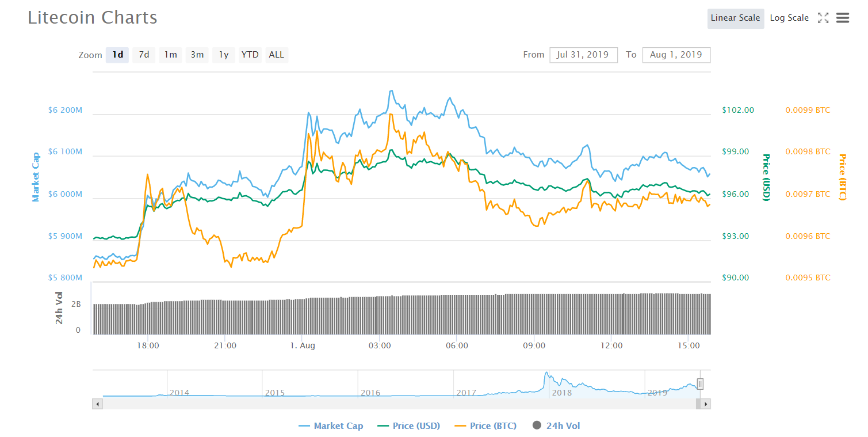Click the 2B volume axis label
868x437 pixels.
coord(76,304)
